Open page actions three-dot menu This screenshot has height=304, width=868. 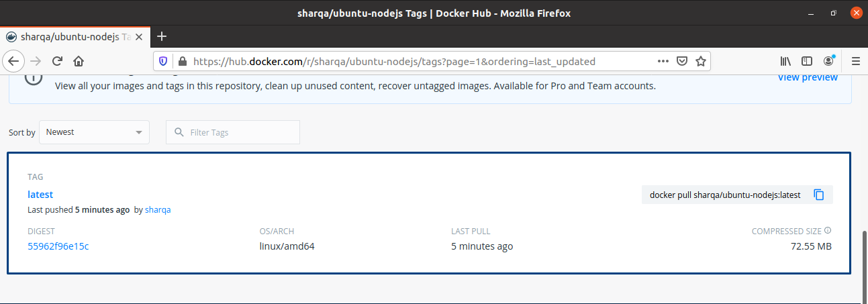pos(663,61)
